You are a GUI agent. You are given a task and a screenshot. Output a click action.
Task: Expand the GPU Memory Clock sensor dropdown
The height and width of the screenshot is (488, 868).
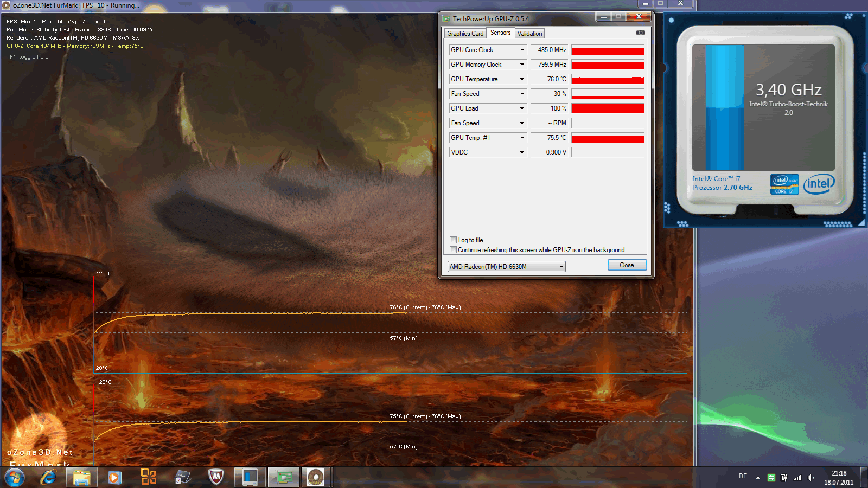522,65
